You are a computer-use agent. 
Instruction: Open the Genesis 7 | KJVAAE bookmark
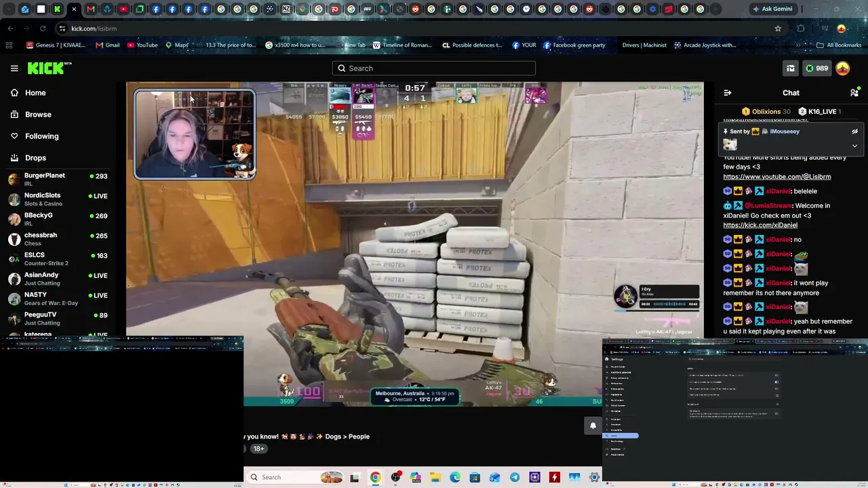click(x=56, y=45)
